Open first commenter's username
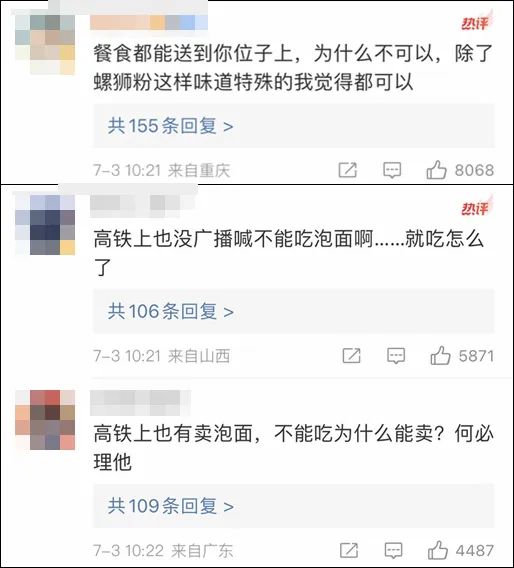514x568 pixels. [x=149, y=22]
